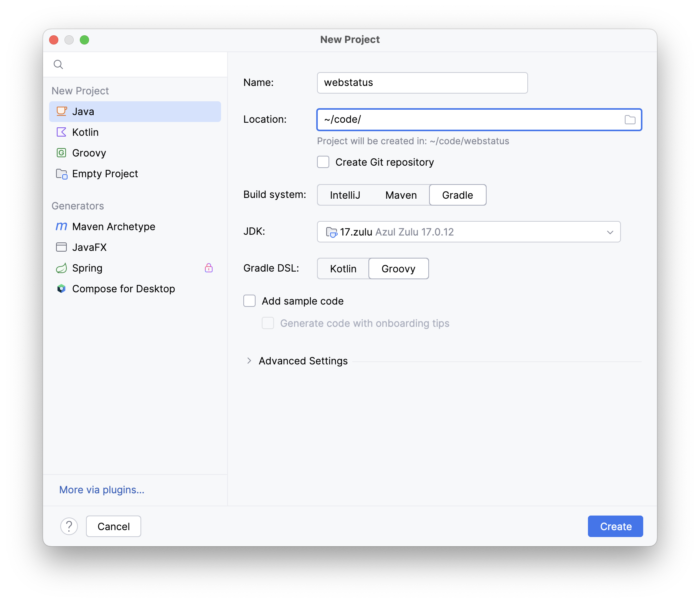The image size is (700, 603).
Task: Open the JDK dropdown chevron
Action: click(610, 232)
